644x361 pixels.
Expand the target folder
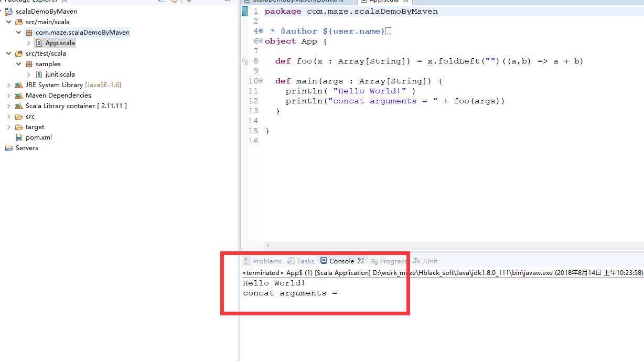(9, 127)
